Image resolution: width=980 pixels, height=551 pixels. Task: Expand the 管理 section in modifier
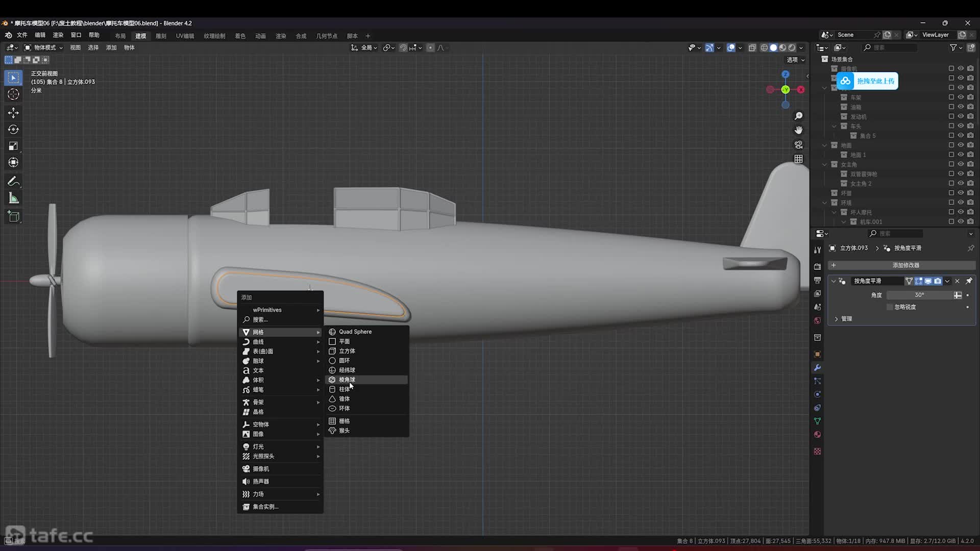[x=836, y=319]
